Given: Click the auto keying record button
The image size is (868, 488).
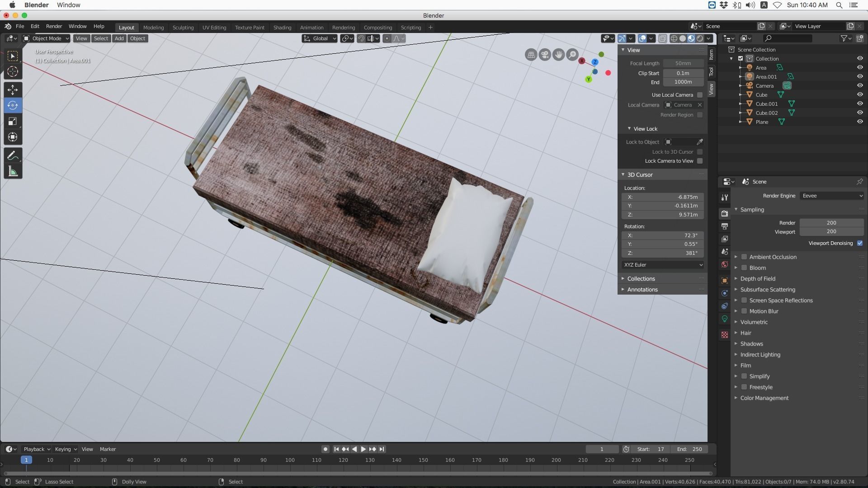Looking at the screenshot, I should point(325,449).
